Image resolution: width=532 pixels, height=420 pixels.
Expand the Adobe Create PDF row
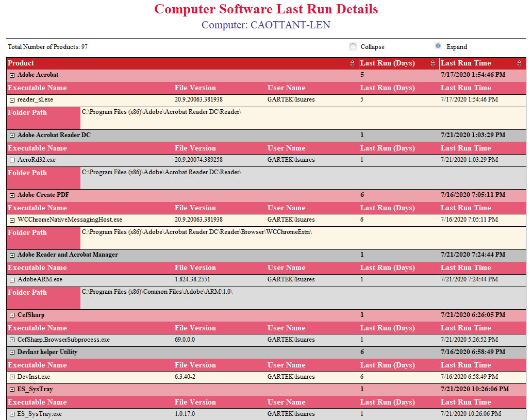12,195
